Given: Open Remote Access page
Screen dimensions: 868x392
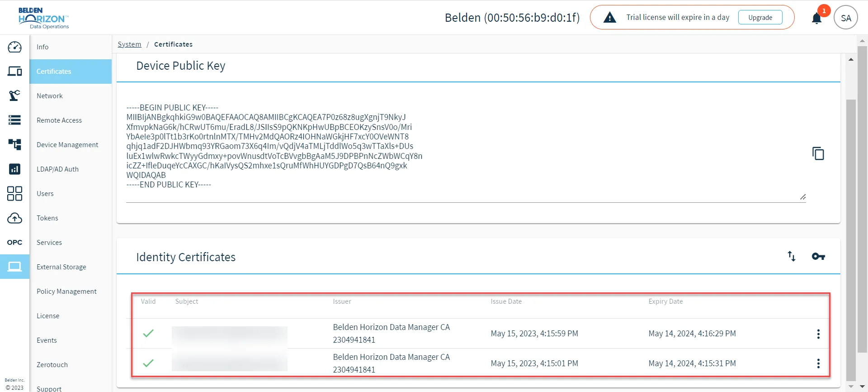Looking at the screenshot, I should click(71, 120).
